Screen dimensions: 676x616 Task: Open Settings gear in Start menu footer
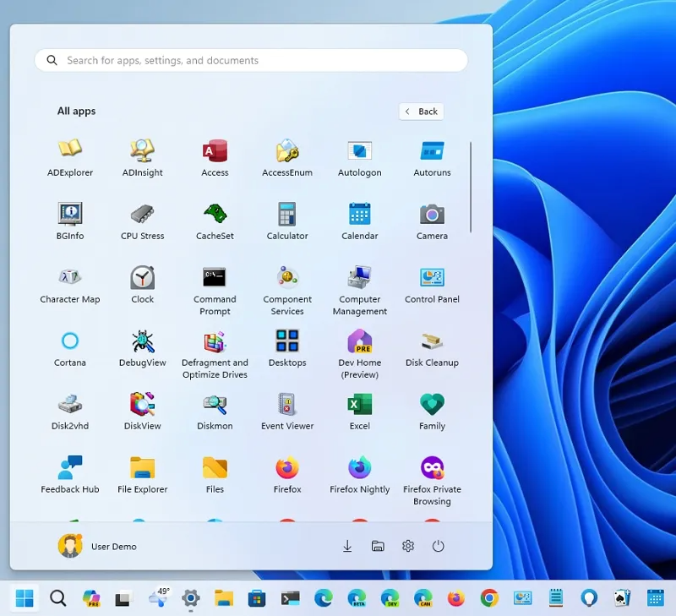(x=408, y=547)
